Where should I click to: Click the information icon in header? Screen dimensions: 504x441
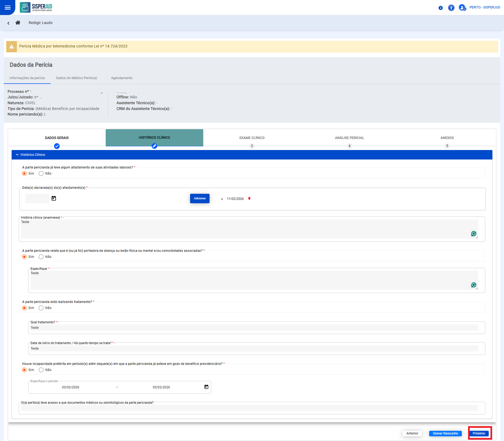440,8
